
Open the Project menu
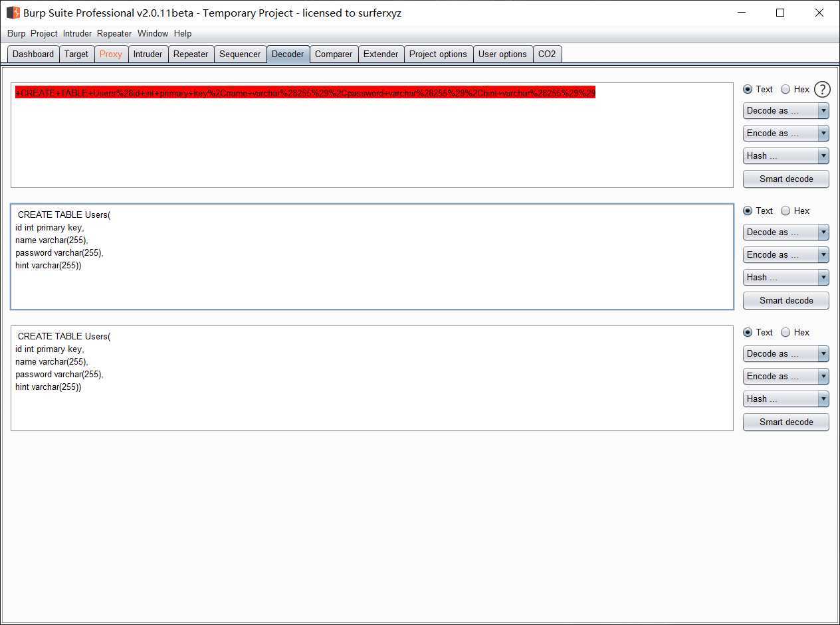pyautogui.click(x=44, y=33)
